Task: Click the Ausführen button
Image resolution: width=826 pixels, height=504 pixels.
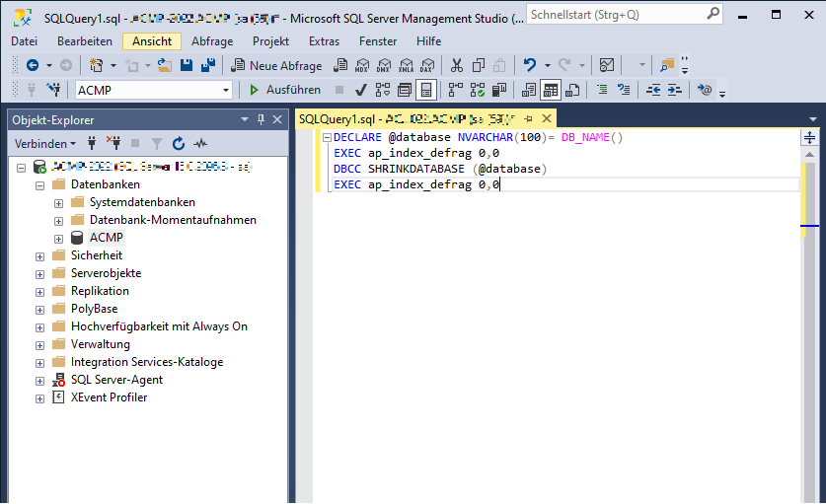Action: (x=284, y=90)
